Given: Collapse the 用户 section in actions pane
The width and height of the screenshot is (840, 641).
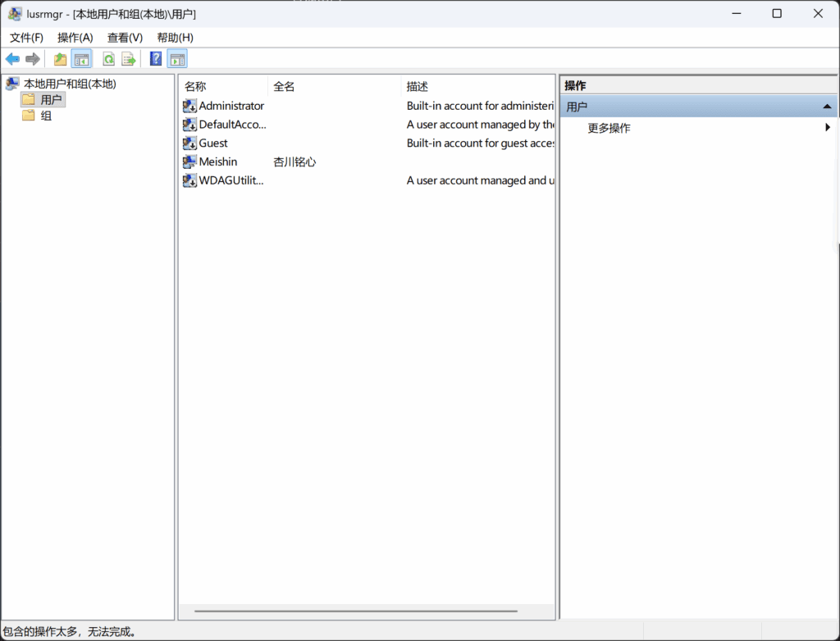Looking at the screenshot, I should click(827, 107).
